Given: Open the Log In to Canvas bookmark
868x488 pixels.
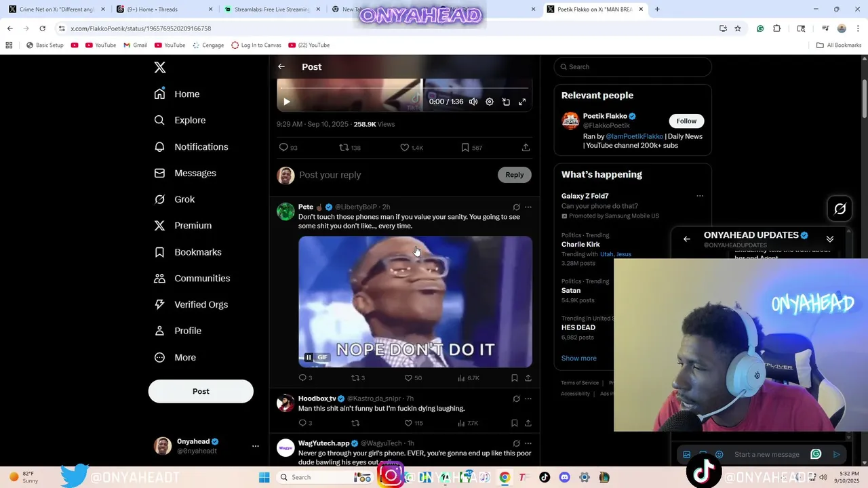Looking at the screenshot, I should pyautogui.click(x=256, y=45).
